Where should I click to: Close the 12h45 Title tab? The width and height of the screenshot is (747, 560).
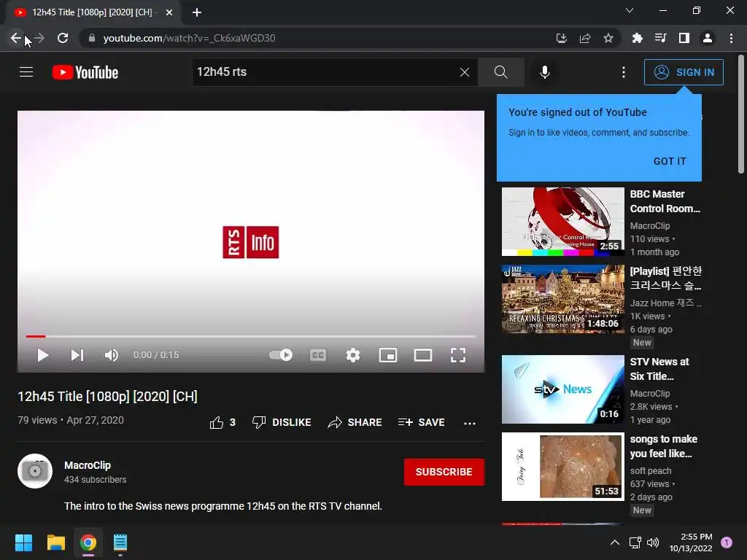click(x=169, y=12)
